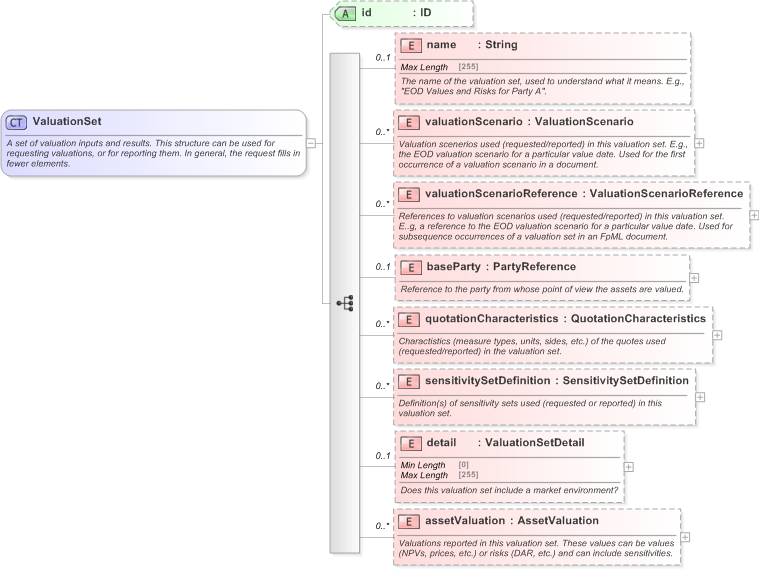This screenshot has height=570, width=759.
Task: Click the E icon of valuationScenarioReference
Action: [x=409, y=195]
